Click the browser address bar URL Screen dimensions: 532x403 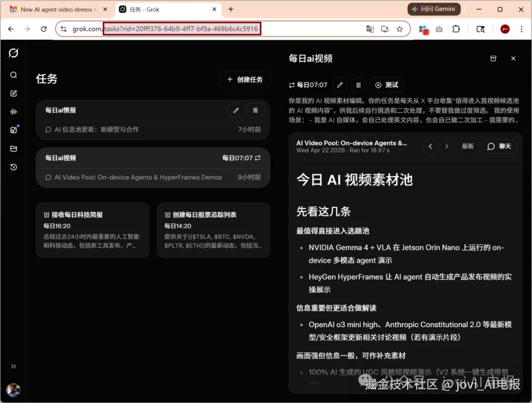click(x=165, y=29)
